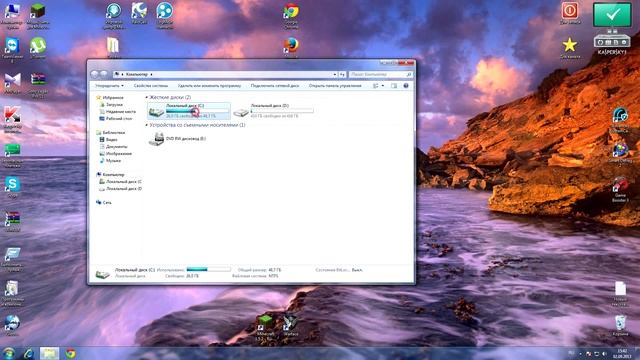
Task: Click the disk C usage bar
Action: [197, 111]
